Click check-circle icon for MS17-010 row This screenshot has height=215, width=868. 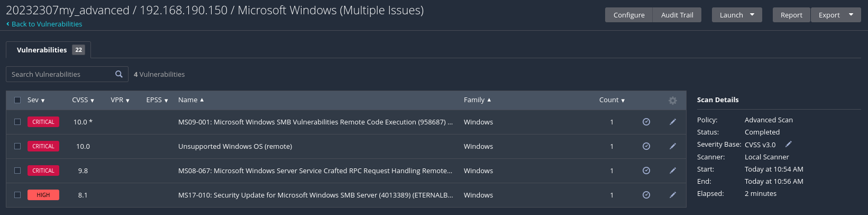[x=646, y=195]
